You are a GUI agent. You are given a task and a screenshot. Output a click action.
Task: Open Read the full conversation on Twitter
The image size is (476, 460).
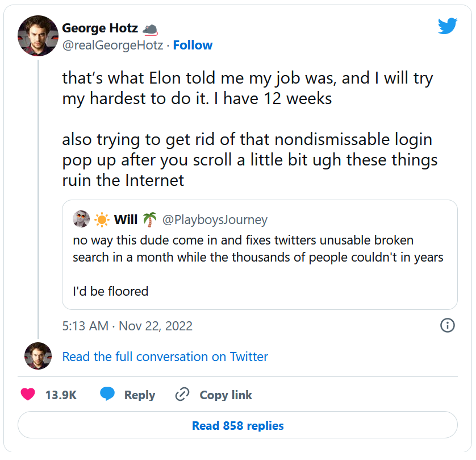165,357
